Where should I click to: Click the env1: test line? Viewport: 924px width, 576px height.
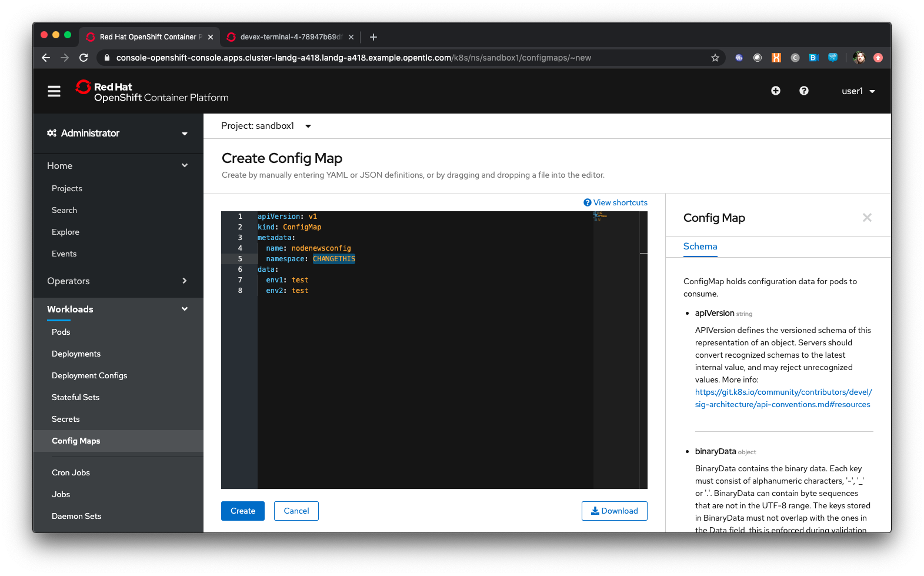(x=287, y=280)
